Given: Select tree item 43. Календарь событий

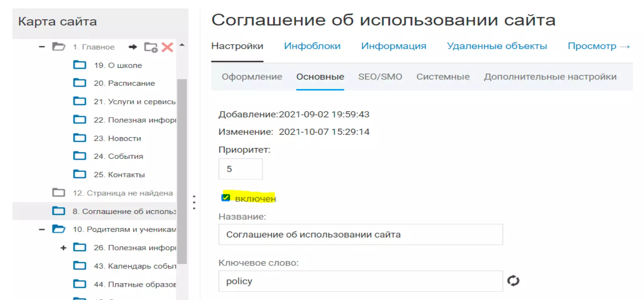Looking at the screenshot, I should click(135, 266).
